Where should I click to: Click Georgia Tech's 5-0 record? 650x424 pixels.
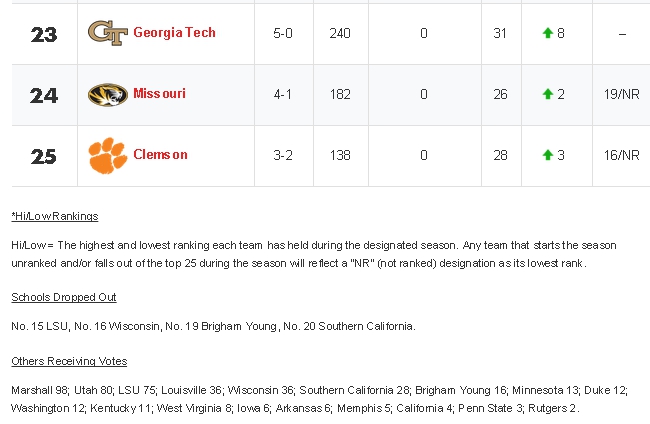[x=283, y=33]
